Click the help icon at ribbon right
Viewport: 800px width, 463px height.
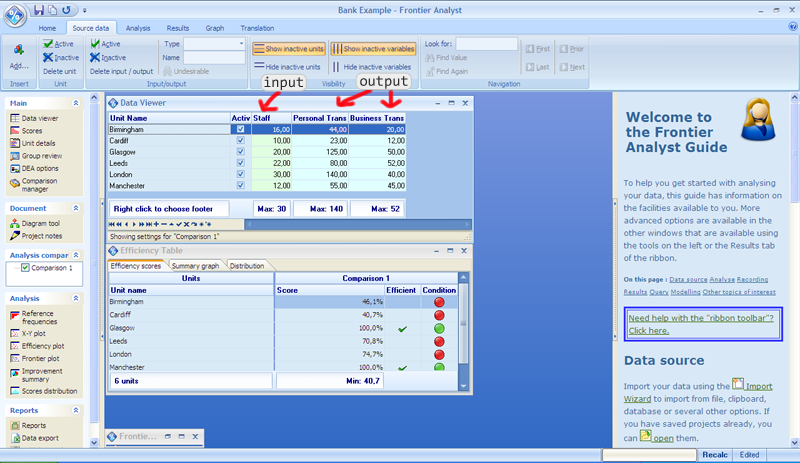(792, 27)
